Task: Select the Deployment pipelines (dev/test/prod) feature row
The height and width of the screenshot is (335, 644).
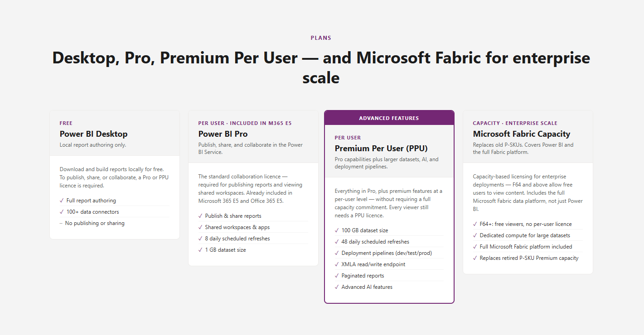Action: pyautogui.click(x=389, y=253)
